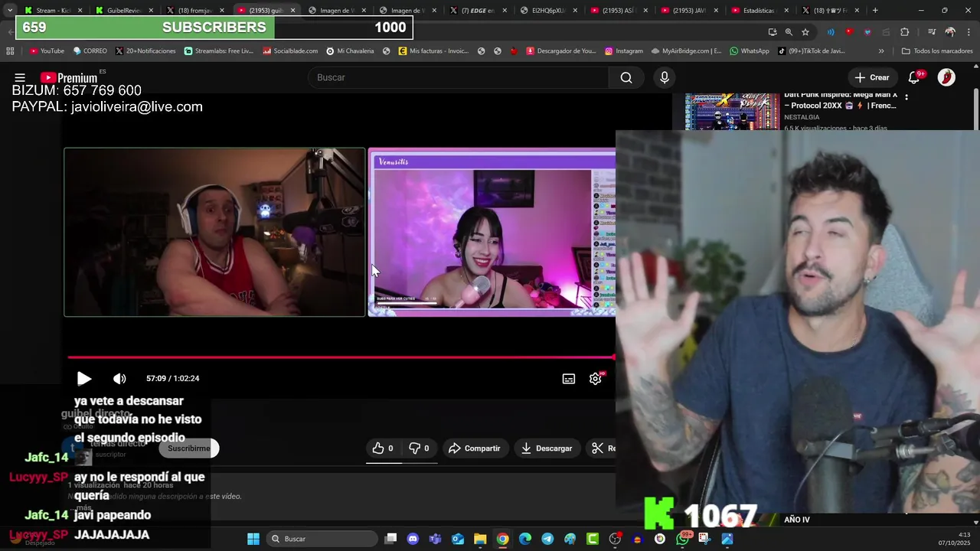Open the CORREO bookmark
980x551 pixels.
click(x=90, y=51)
